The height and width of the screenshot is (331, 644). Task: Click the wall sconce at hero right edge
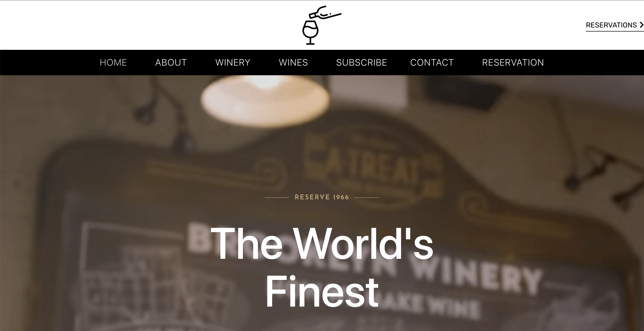coord(606,175)
